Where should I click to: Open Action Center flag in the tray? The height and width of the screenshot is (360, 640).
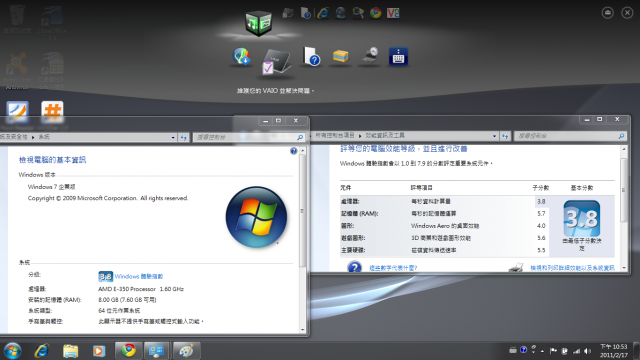pos(553,351)
